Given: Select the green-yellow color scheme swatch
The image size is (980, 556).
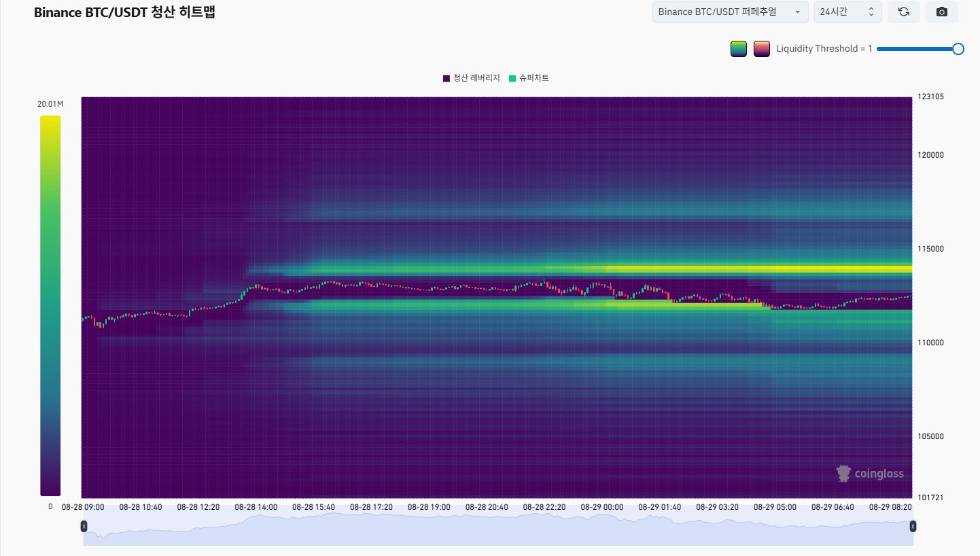Looking at the screenshot, I should pos(739,49).
